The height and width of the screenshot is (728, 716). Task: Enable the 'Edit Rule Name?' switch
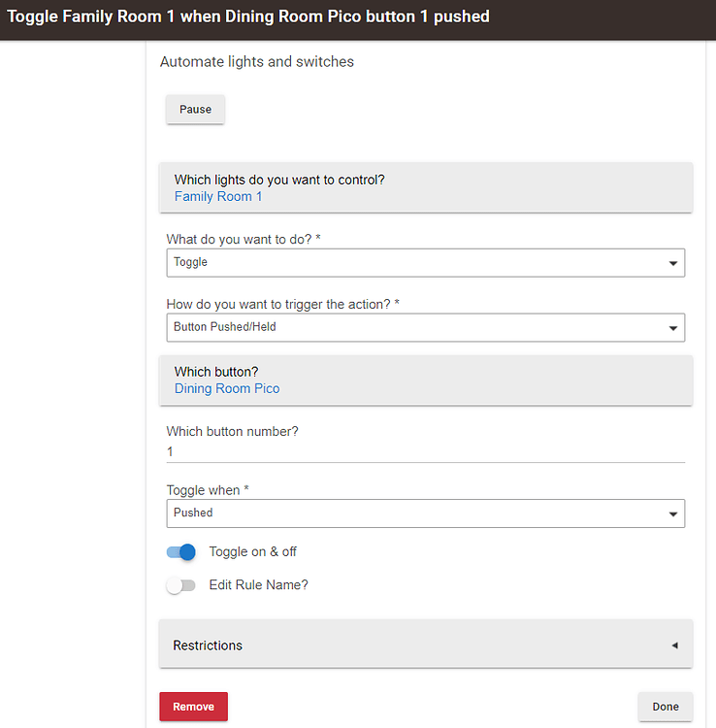tap(180, 585)
